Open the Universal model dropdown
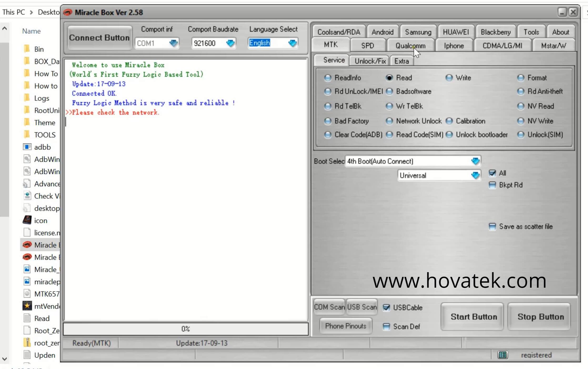Image resolution: width=588 pixels, height=369 pixels. tap(475, 175)
